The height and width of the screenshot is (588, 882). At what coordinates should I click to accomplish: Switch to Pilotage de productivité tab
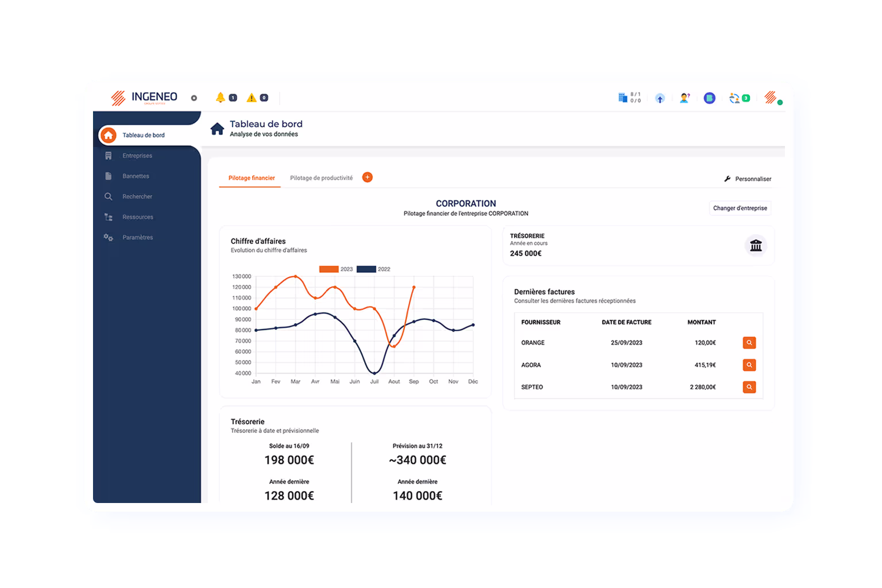click(x=322, y=178)
